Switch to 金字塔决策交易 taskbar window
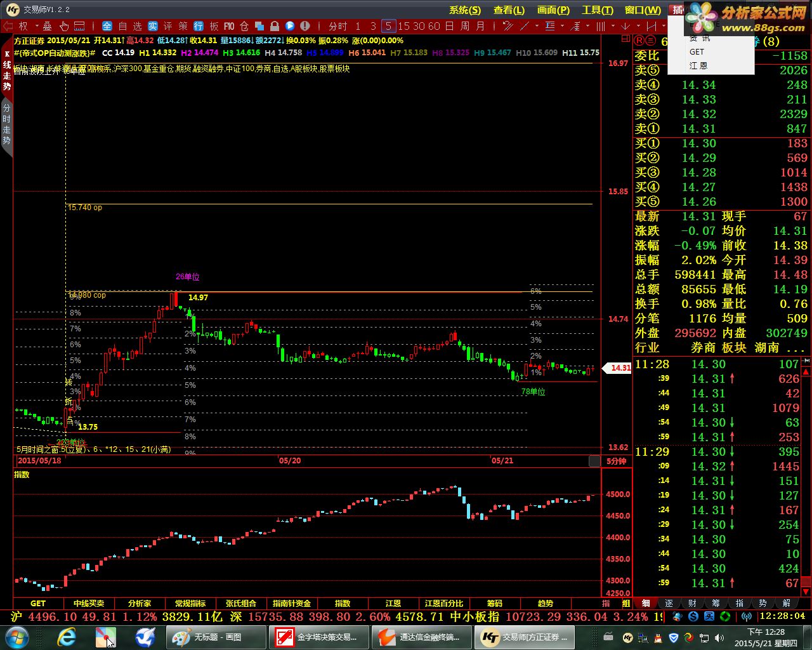Viewport: 812px width, 650px height. tap(318, 637)
